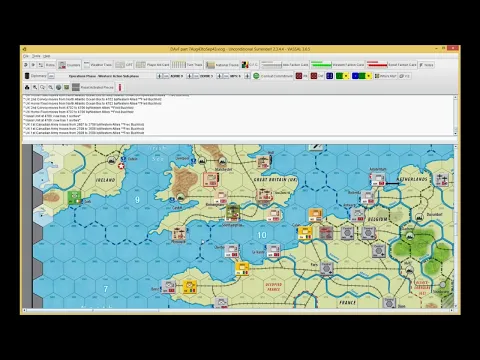Click Reset Activated Pieces
480x360 pixels.
coord(93,87)
